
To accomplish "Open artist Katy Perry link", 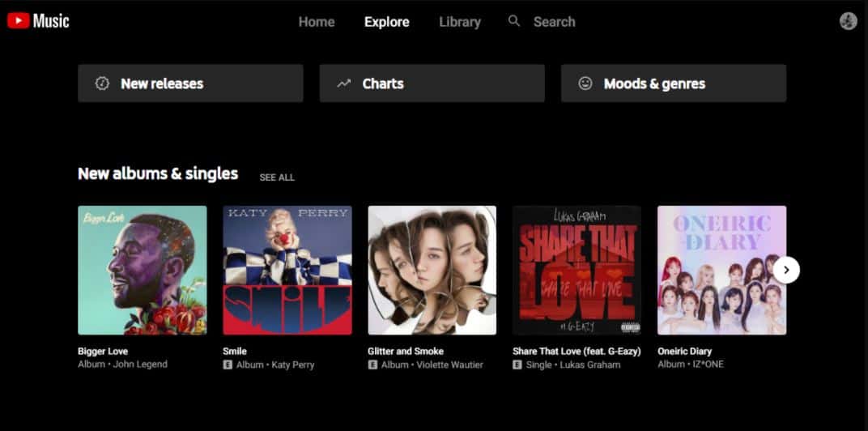I will coord(293,365).
